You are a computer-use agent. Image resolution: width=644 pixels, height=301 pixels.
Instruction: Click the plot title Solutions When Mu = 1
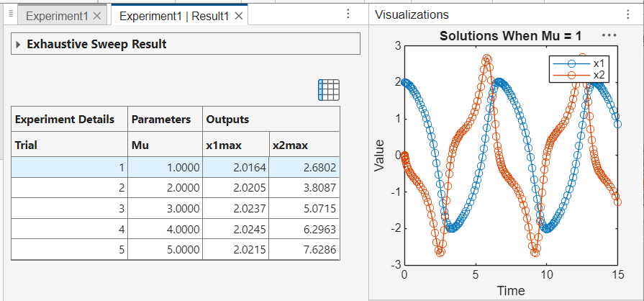pyautogui.click(x=510, y=36)
